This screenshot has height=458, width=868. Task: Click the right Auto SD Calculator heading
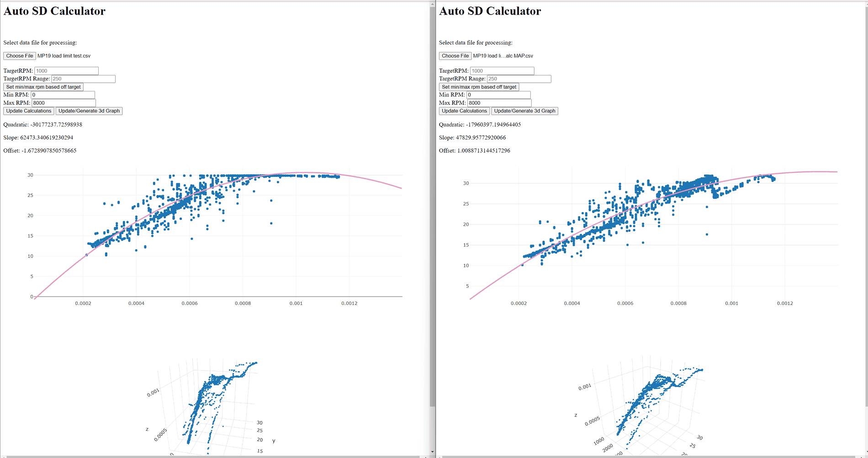pyautogui.click(x=490, y=11)
